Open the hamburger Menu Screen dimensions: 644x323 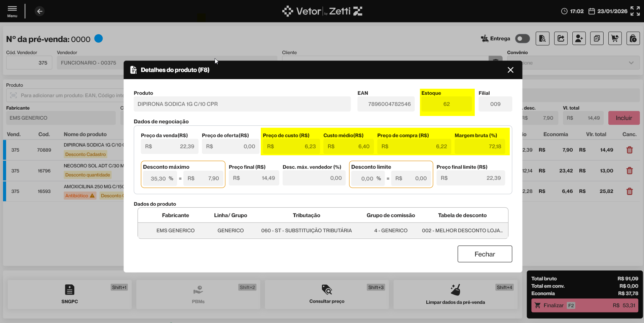12,11
